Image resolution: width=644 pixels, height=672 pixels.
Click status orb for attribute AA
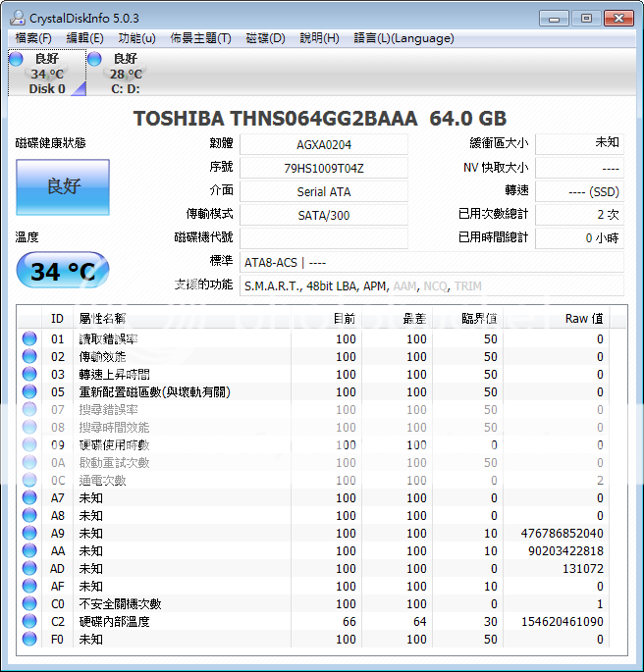click(x=29, y=550)
